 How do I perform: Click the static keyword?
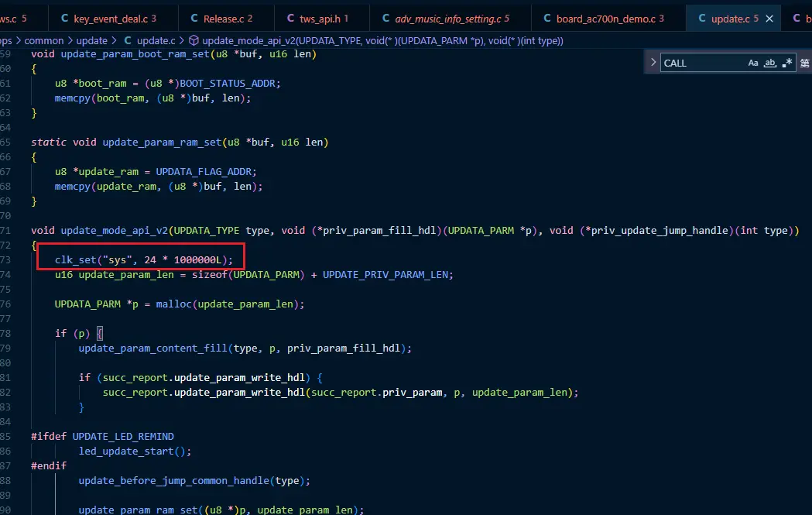click(49, 142)
